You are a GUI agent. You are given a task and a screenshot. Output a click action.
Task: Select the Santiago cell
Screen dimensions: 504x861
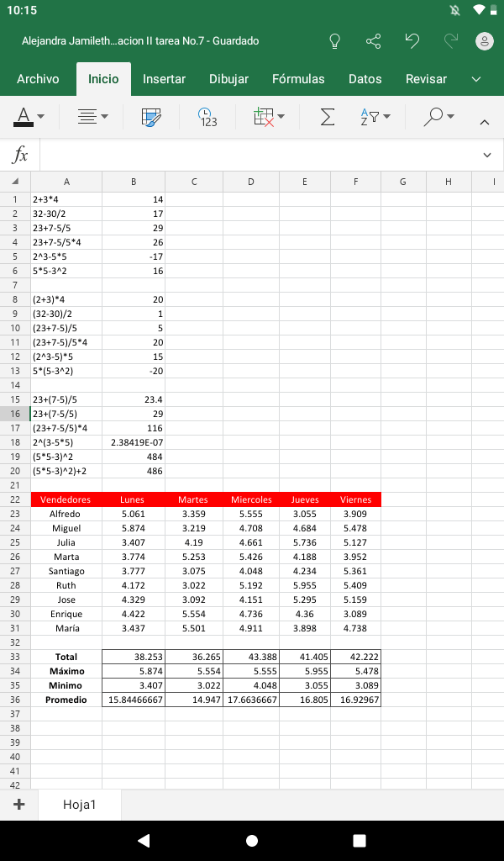click(66, 571)
